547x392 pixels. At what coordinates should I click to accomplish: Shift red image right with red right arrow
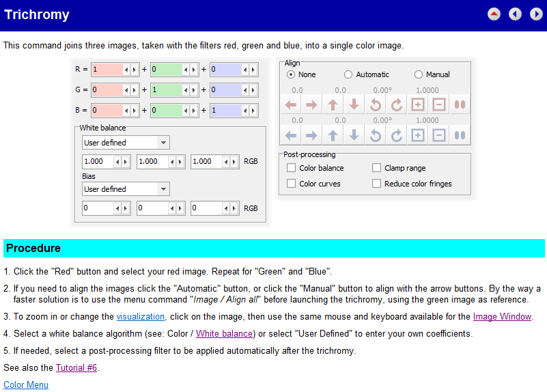click(x=311, y=104)
